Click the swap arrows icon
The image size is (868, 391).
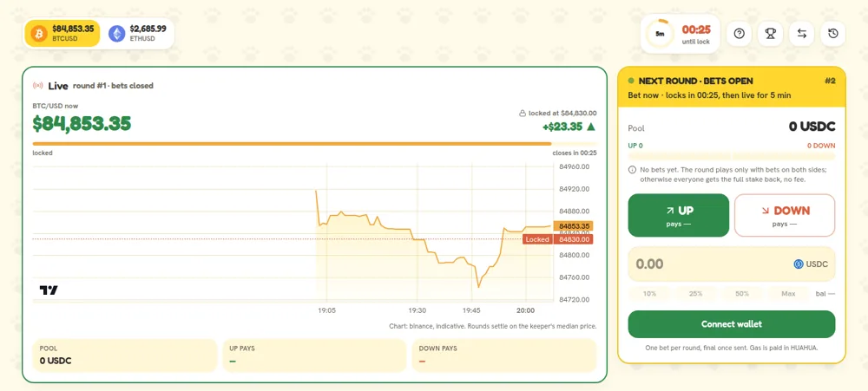click(801, 34)
